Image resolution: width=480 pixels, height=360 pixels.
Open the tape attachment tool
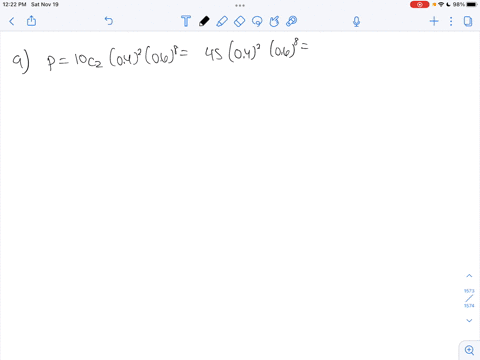click(x=292, y=21)
